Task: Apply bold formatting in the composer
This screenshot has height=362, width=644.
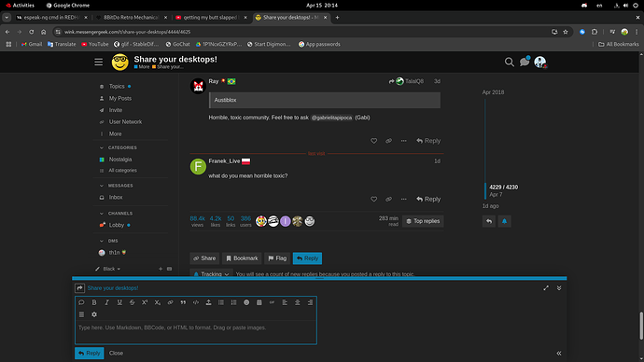Action: tap(94, 302)
